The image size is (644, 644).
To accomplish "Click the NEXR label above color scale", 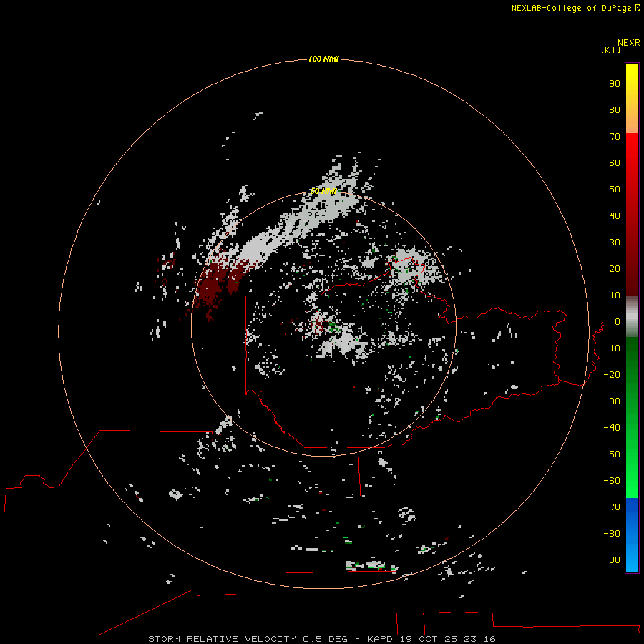I will (629, 43).
